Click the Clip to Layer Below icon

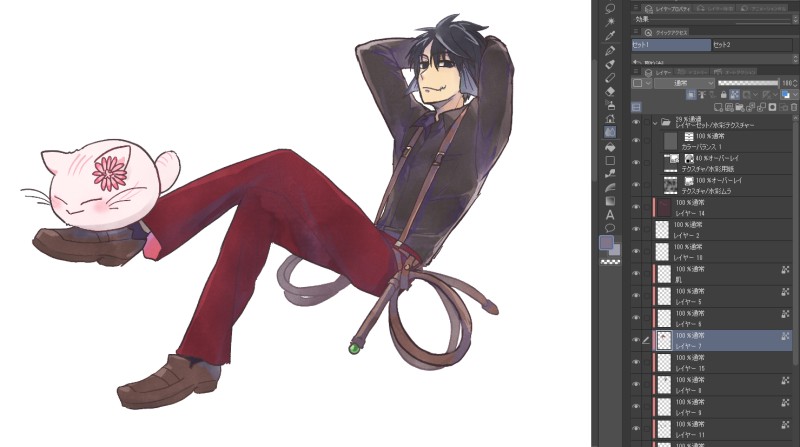690,95
